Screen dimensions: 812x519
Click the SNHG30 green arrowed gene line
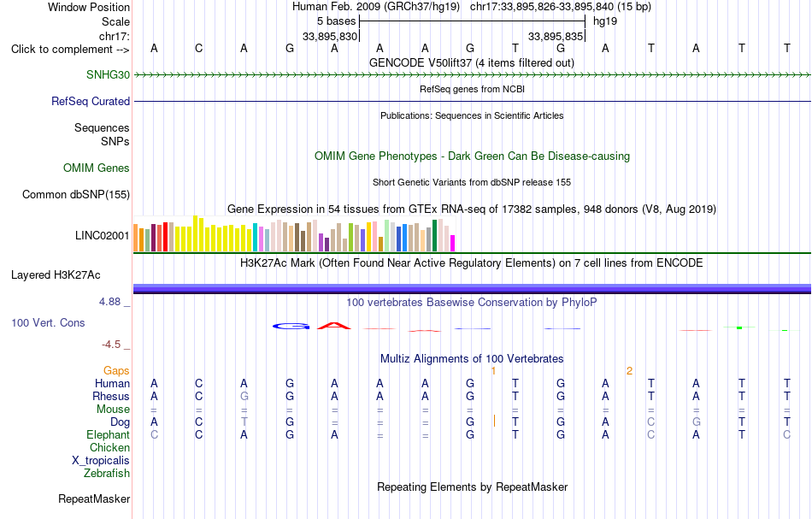tap(472, 75)
